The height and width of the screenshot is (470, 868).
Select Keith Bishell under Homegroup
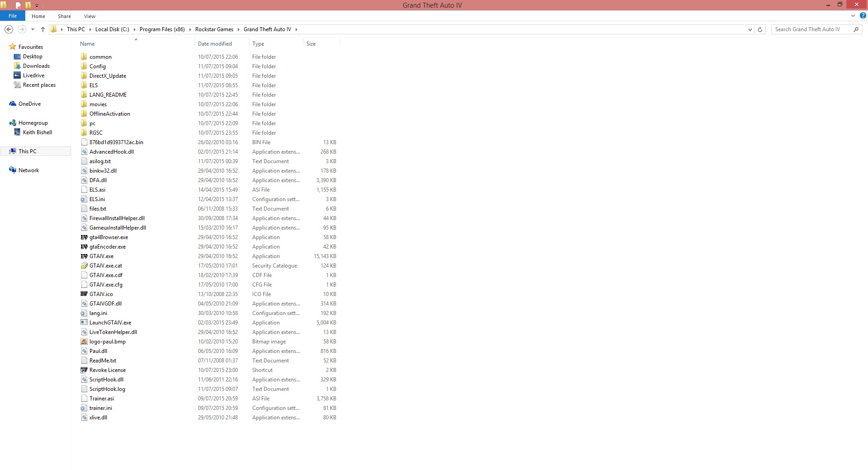[x=38, y=132]
